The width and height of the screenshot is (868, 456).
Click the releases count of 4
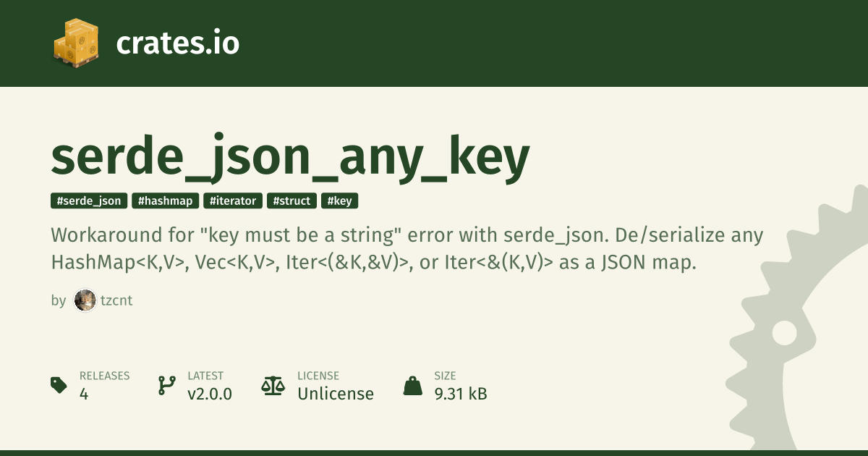[84, 394]
